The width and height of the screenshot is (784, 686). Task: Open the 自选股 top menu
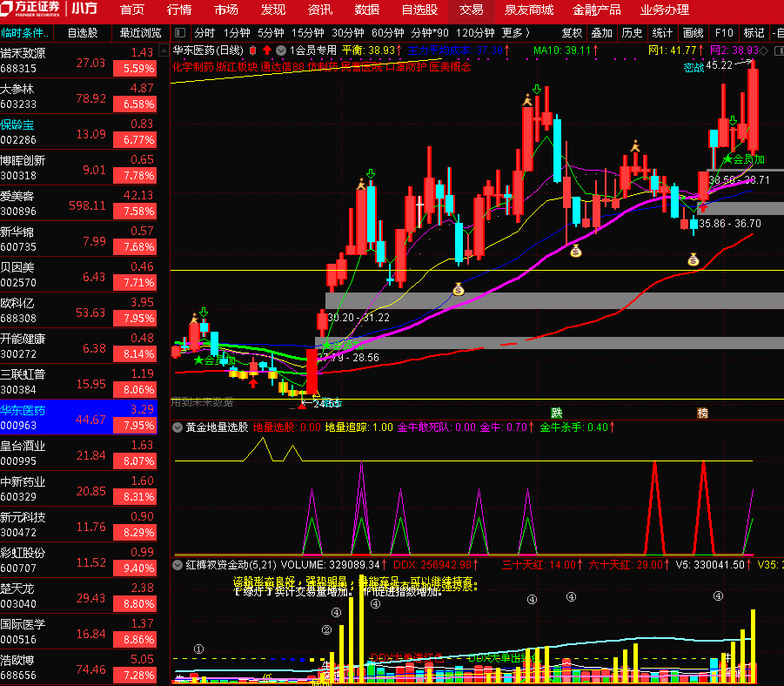[x=419, y=10]
